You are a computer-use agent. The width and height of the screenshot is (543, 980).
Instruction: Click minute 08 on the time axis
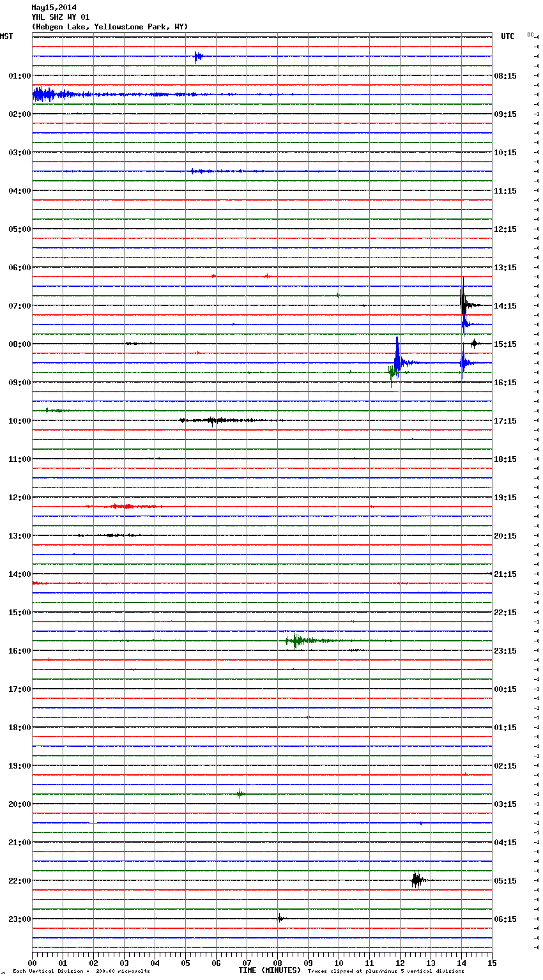pyautogui.click(x=277, y=963)
